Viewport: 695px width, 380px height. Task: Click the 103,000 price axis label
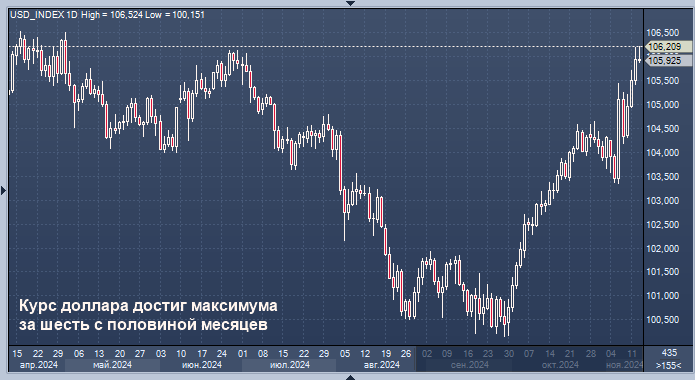(663, 200)
